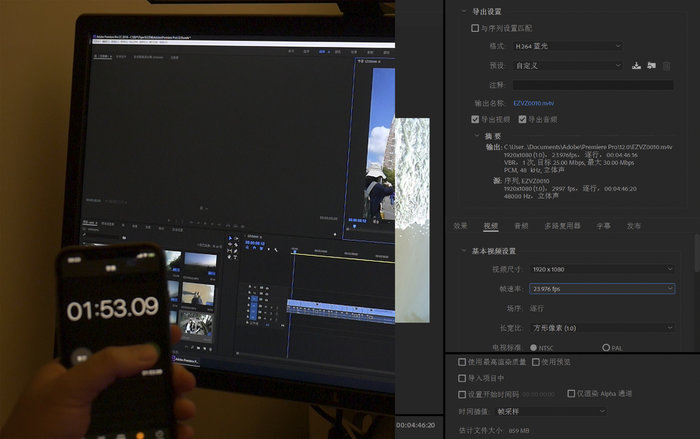Image resolution: width=700 pixels, height=439 pixels.
Task: Click the sky clip thumbnail in project panel
Action: (200, 262)
